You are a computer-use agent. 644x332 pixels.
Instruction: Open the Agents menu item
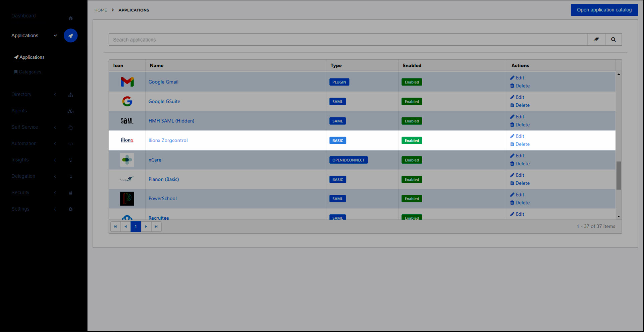[19, 111]
